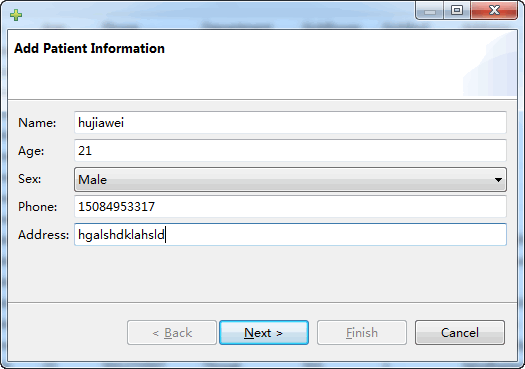Minimize the Add Patient window
Image resolution: width=525 pixels, height=369 pixels.
pyautogui.click(x=430, y=11)
